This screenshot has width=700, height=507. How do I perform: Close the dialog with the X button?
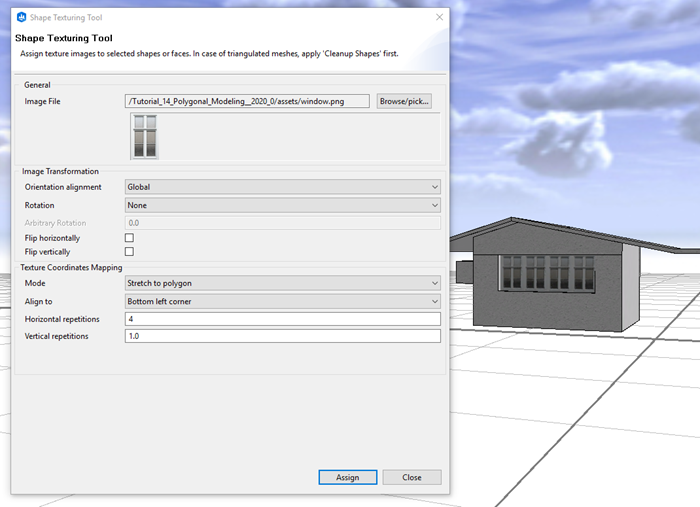click(439, 18)
